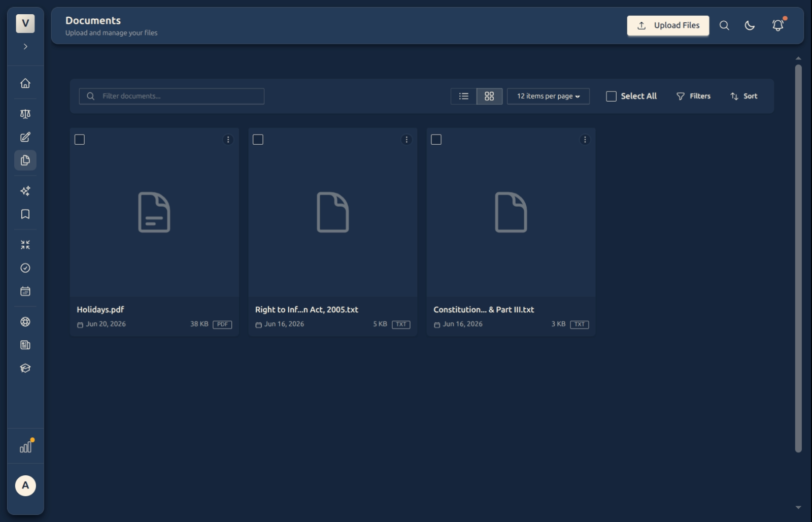The width and height of the screenshot is (812, 522).
Task: Click the 3 KB file size
Action: point(558,324)
